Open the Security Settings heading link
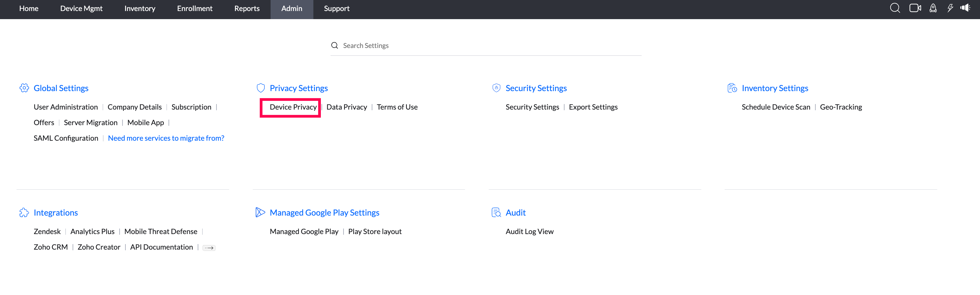This screenshot has height=295, width=980. click(536, 88)
